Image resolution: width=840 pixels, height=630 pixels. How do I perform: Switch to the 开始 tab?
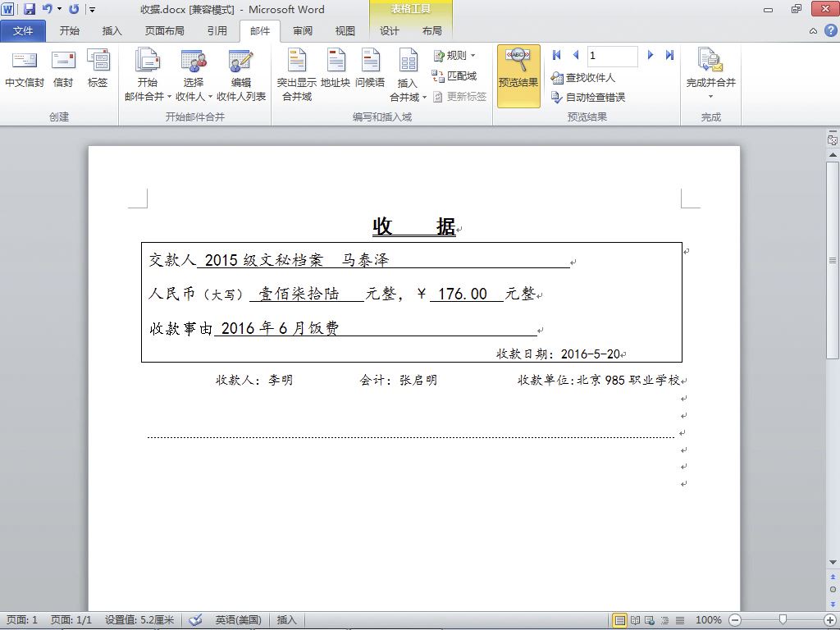coord(69,31)
